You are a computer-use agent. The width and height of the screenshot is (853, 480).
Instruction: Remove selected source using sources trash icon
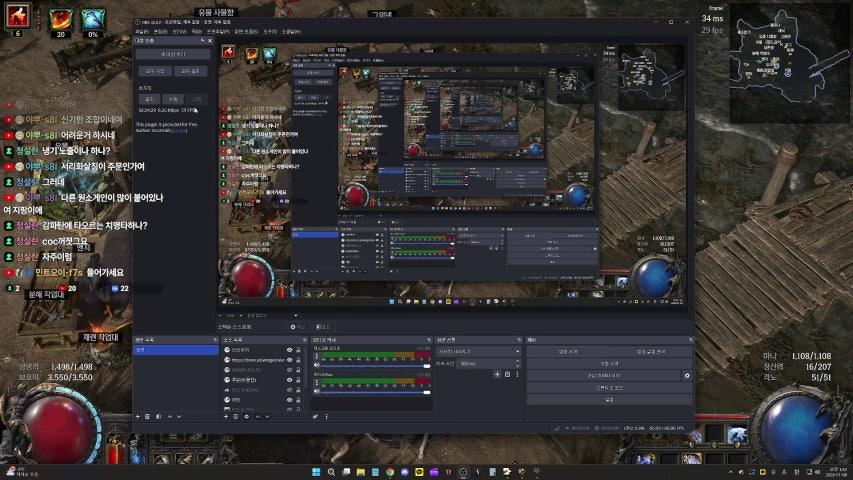click(x=236, y=417)
